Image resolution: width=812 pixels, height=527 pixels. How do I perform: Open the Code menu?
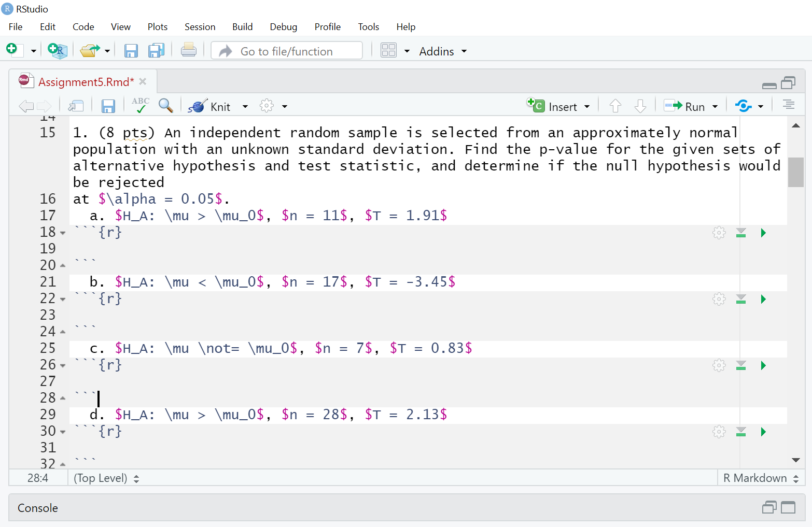coord(83,27)
